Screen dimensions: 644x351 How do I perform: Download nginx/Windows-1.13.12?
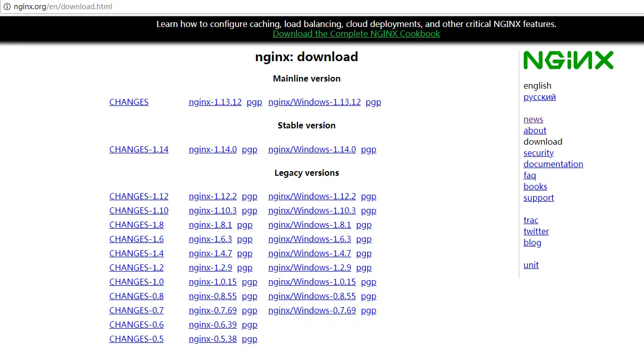(x=314, y=102)
